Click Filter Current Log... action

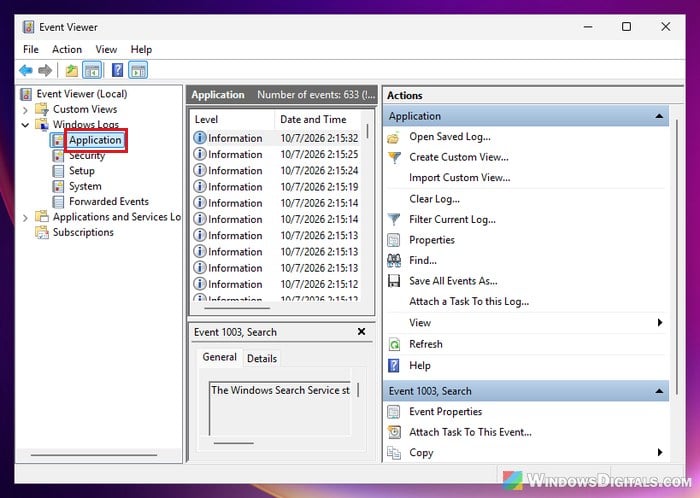pyautogui.click(x=452, y=220)
